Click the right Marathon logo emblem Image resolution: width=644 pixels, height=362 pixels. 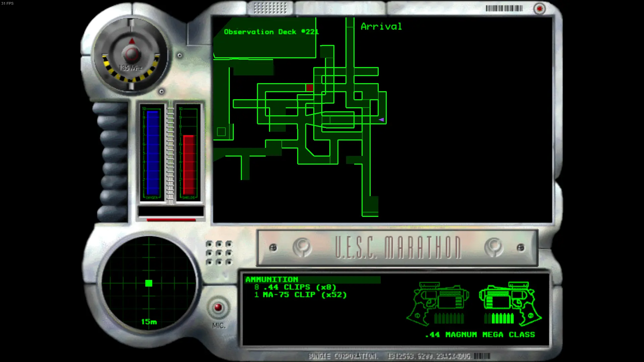tap(494, 247)
